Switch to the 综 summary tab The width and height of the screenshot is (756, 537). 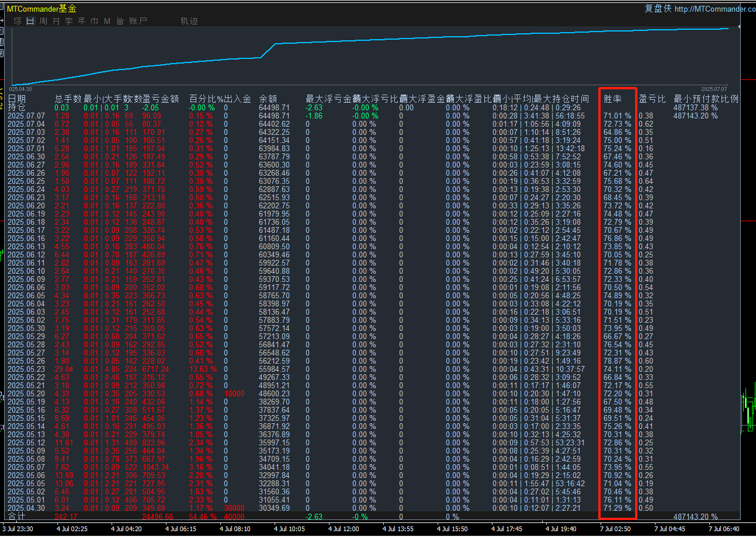coord(18,21)
